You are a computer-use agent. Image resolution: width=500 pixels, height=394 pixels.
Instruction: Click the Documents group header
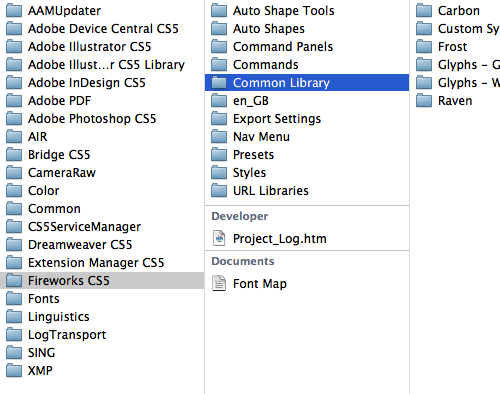coord(243,261)
